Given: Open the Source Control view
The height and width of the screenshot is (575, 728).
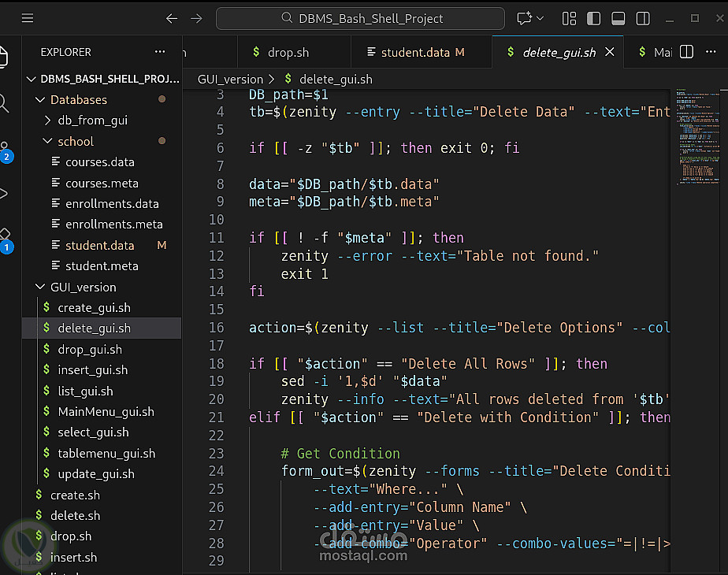Looking at the screenshot, I should (x=5, y=150).
